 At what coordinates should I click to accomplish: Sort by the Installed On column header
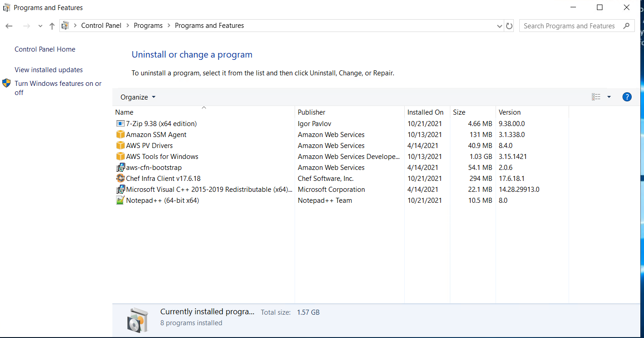[x=427, y=112]
